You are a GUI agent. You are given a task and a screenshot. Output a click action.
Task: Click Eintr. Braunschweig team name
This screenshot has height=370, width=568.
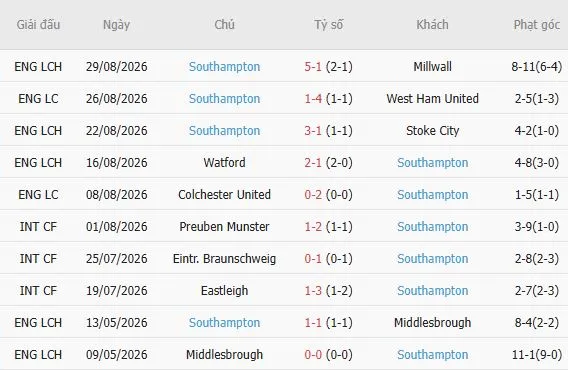pos(224,259)
